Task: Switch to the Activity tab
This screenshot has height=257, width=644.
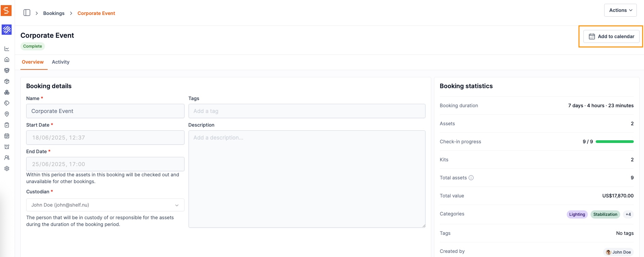Action: (x=61, y=62)
